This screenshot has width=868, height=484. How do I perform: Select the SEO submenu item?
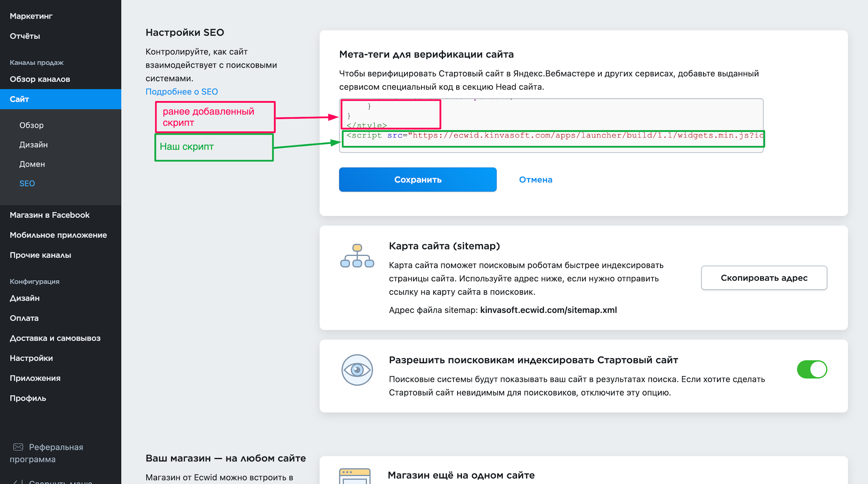(x=27, y=184)
